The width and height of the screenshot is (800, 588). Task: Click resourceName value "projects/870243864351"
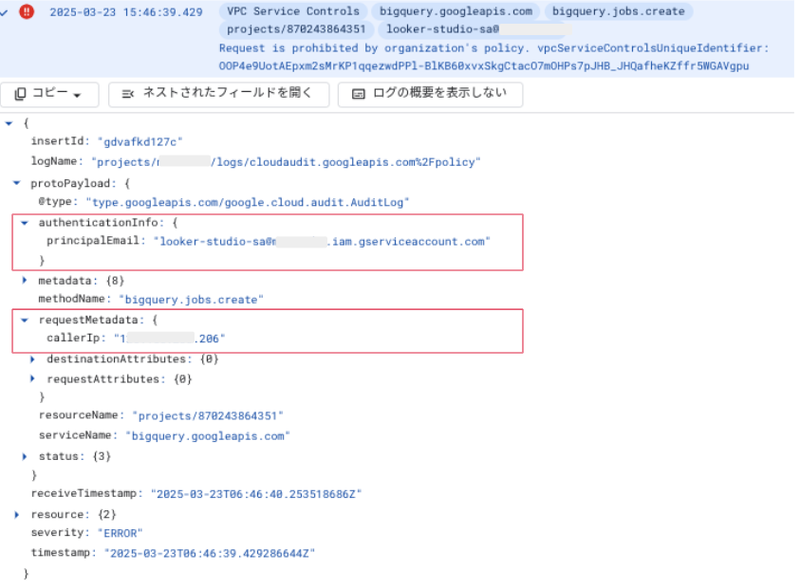pyautogui.click(x=208, y=416)
